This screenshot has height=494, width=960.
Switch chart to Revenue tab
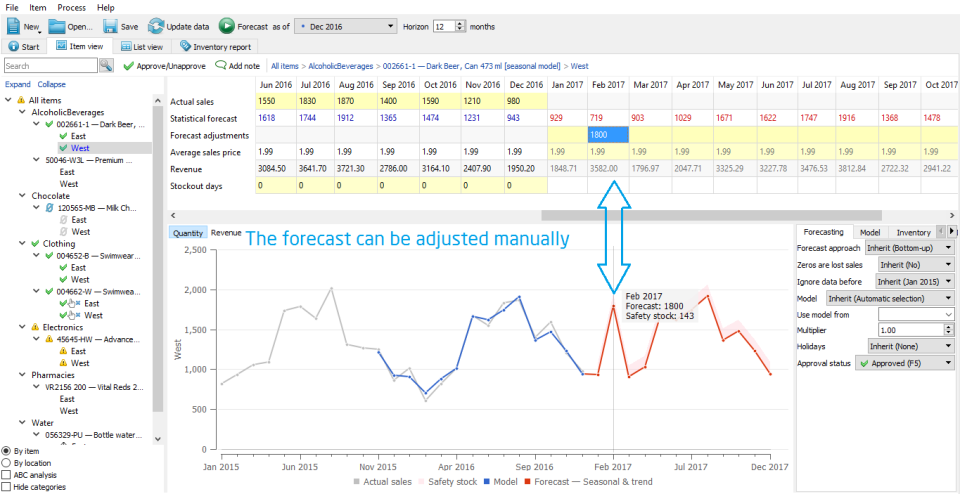[x=226, y=233]
